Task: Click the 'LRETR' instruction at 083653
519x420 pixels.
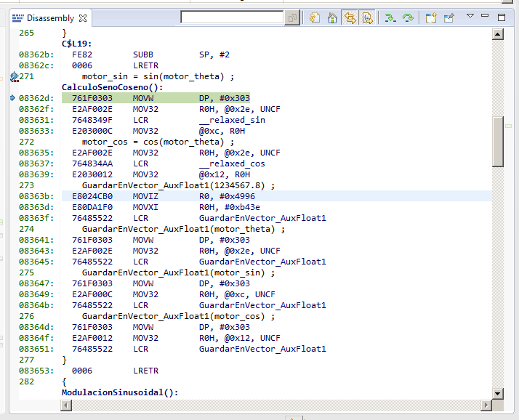Action: [145, 371]
